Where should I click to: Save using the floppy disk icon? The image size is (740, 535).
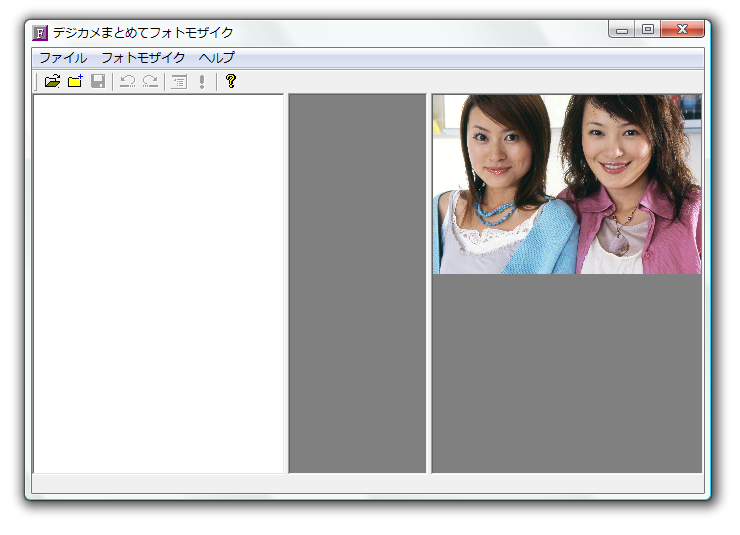click(98, 82)
